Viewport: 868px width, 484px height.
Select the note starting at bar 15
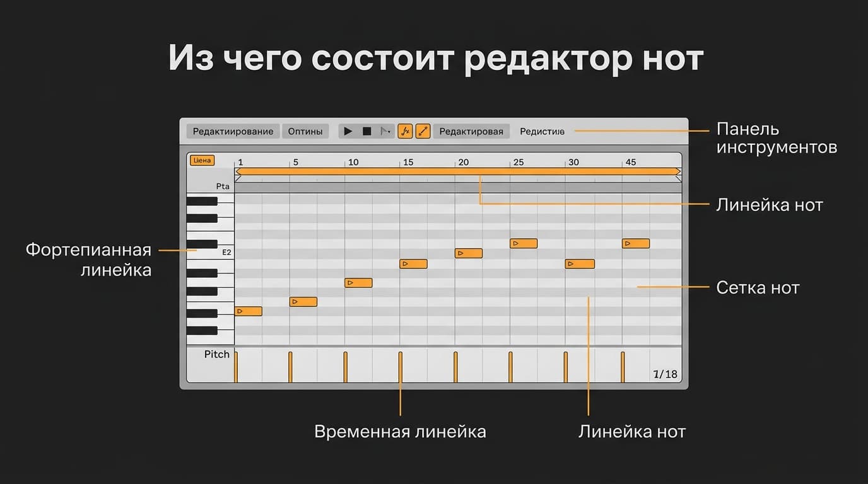[x=413, y=264]
